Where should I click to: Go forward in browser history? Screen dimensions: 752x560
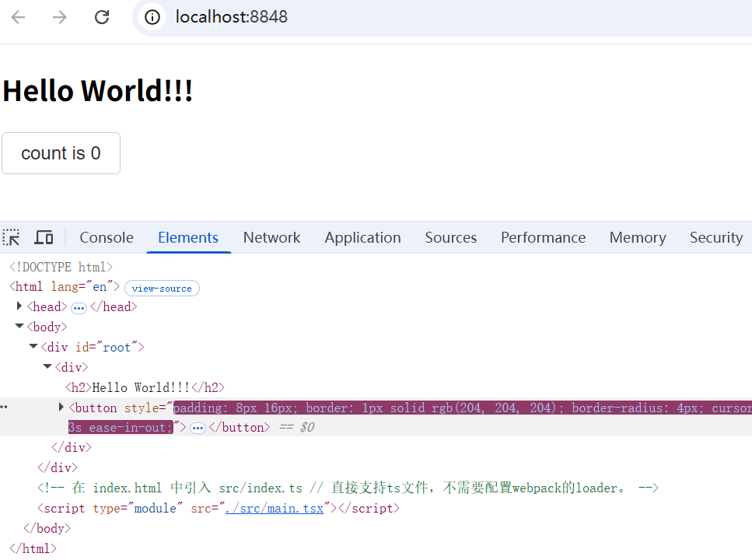(60, 17)
